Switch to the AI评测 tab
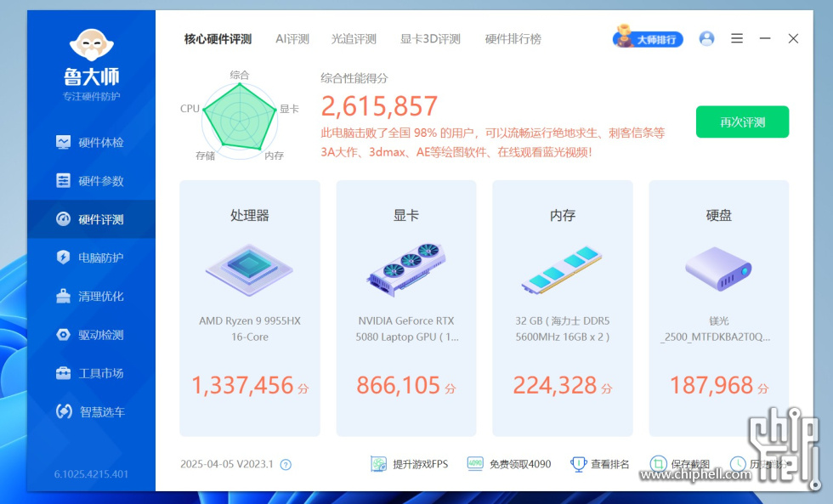The image size is (833, 504). (x=292, y=39)
